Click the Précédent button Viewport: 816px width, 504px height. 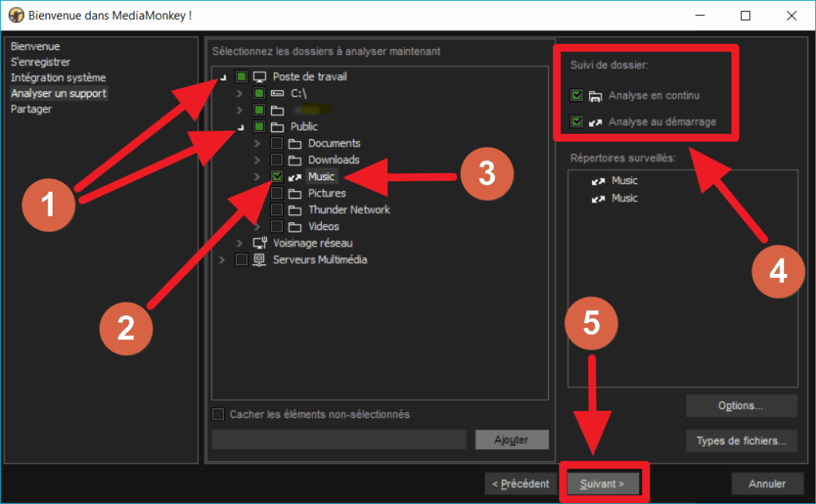[520, 484]
